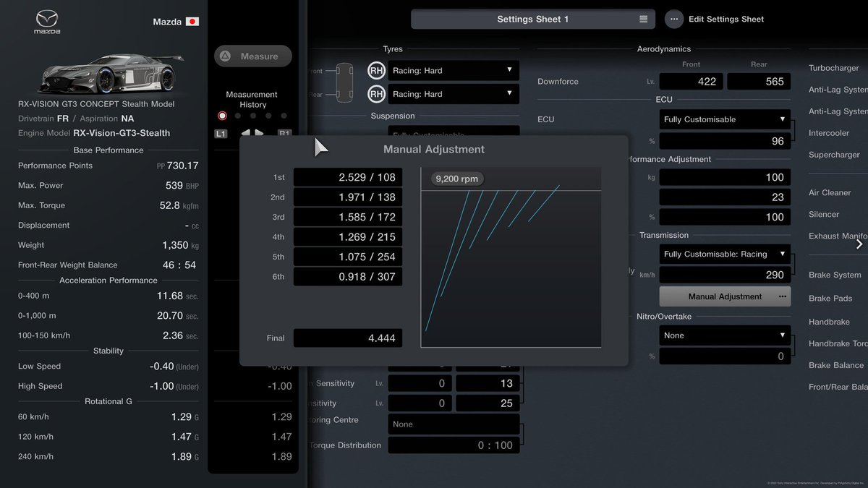The height and width of the screenshot is (488, 868).
Task: Select 3rd gear ratio 1.585 / 172
Action: pyautogui.click(x=348, y=217)
